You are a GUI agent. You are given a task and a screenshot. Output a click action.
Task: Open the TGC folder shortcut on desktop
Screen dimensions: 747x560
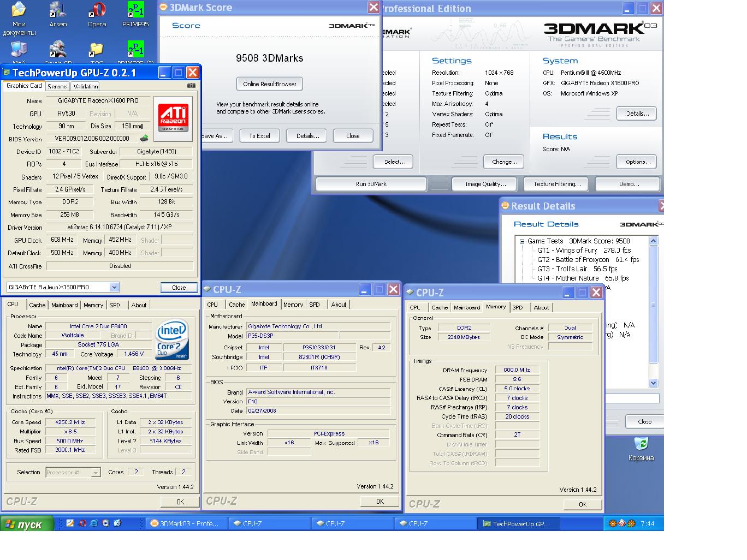coord(97,53)
